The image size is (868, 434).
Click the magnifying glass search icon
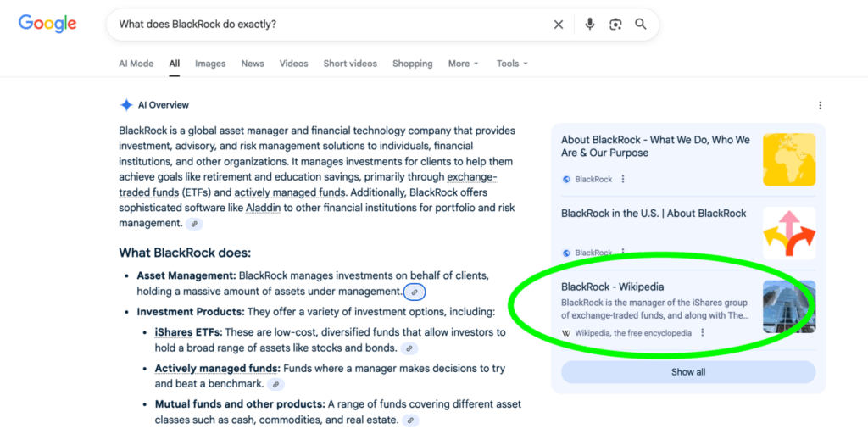tap(641, 25)
